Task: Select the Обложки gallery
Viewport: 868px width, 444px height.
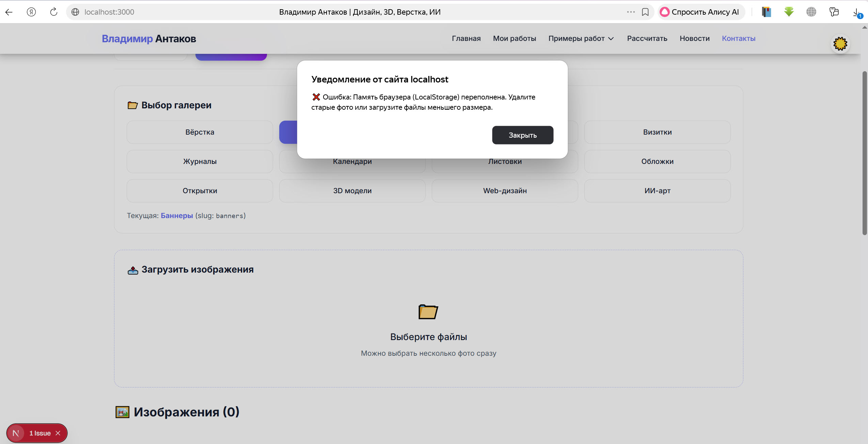Action: [x=657, y=162]
